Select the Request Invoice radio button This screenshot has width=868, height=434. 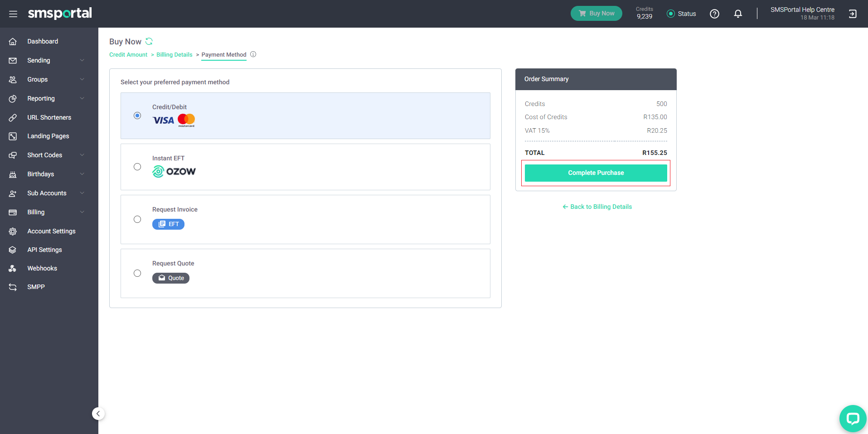pyautogui.click(x=137, y=219)
